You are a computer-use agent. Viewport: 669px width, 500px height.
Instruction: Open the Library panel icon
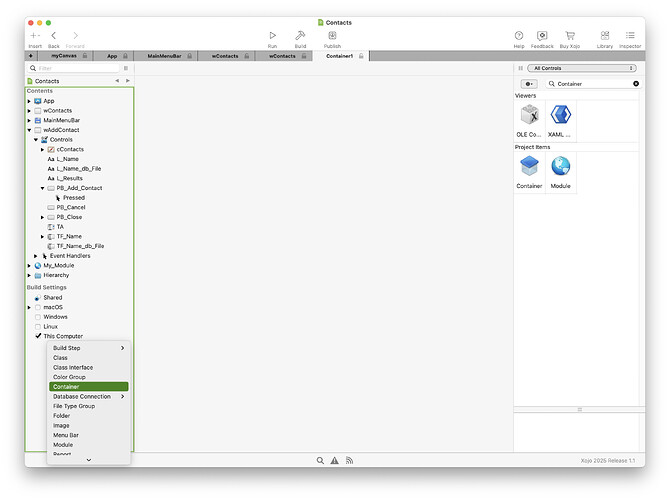pos(605,35)
